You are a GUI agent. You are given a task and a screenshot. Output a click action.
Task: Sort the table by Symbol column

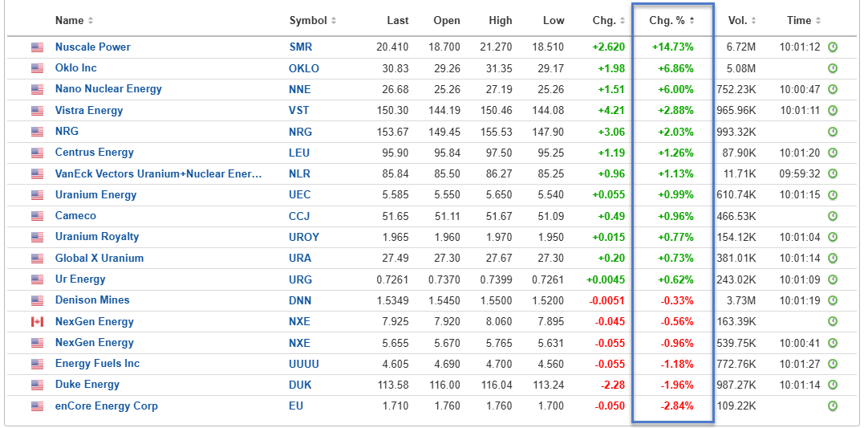[x=312, y=21]
